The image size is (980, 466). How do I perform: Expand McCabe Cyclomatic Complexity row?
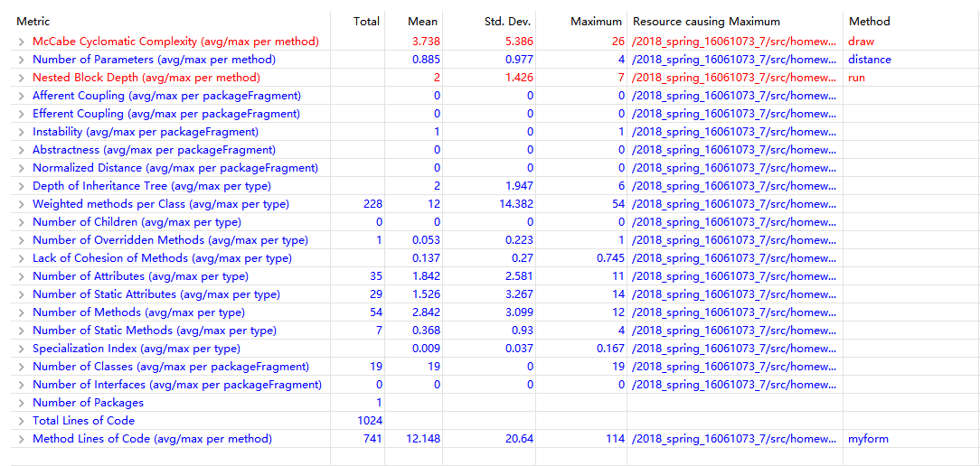tap(22, 42)
